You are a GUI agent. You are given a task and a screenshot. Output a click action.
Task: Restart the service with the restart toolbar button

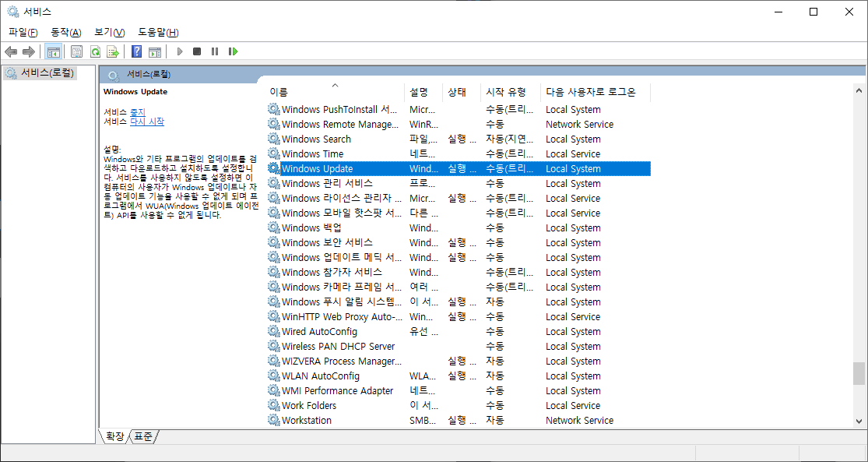[x=233, y=51]
